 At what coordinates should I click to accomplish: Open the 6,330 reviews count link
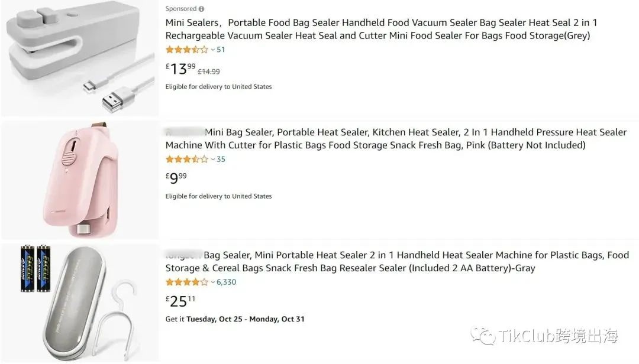(x=226, y=282)
